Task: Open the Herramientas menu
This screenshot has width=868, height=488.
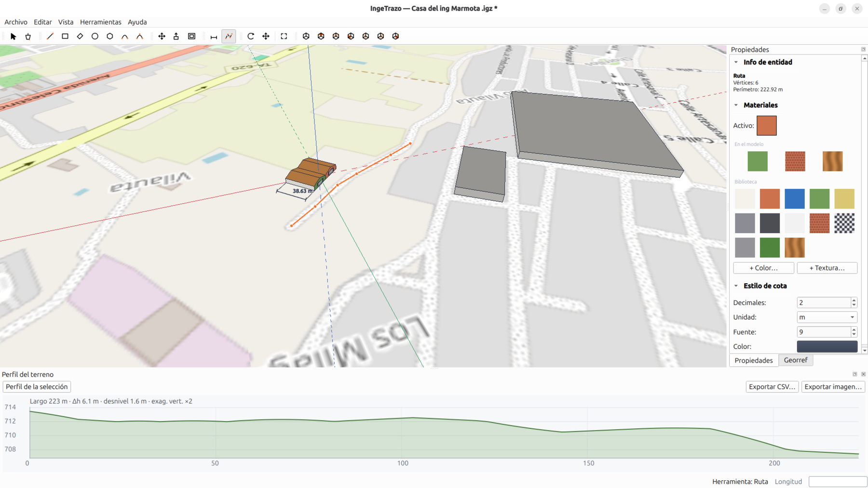Action: click(x=100, y=22)
